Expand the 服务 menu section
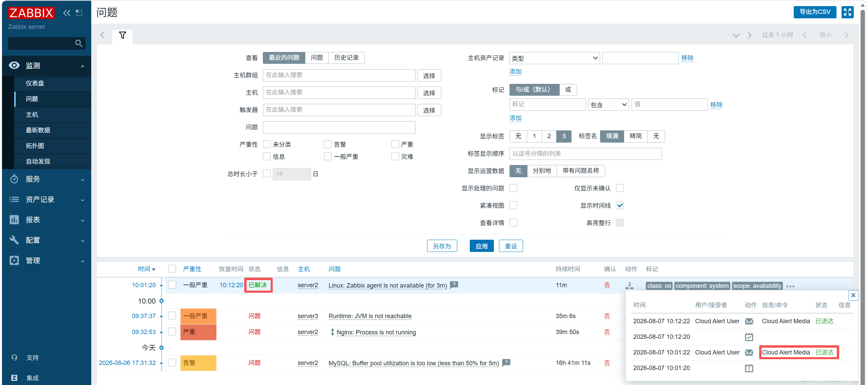The height and width of the screenshot is (385, 868). [82, 179]
